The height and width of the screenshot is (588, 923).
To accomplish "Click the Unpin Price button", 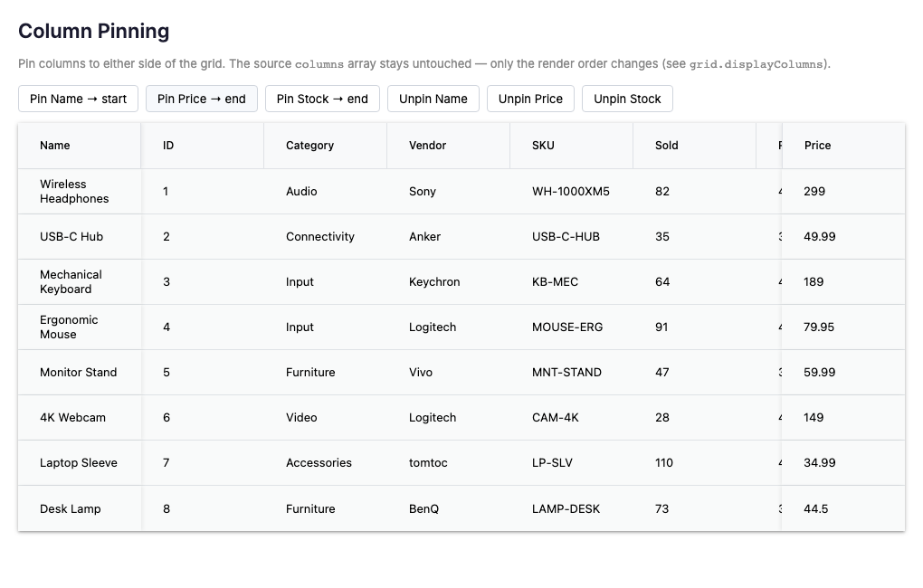I will click(530, 99).
